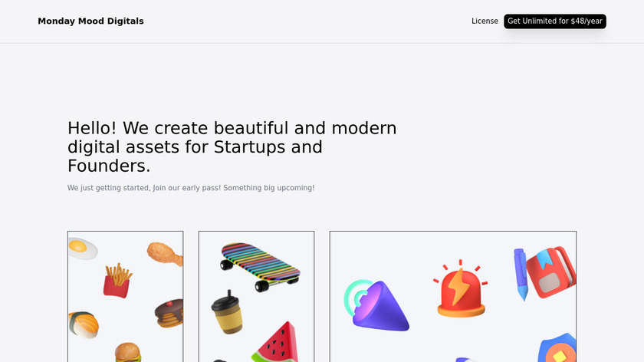Click the blue shield badge icon
This screenshot has width=644, height=362.
[x=559, y=349]
